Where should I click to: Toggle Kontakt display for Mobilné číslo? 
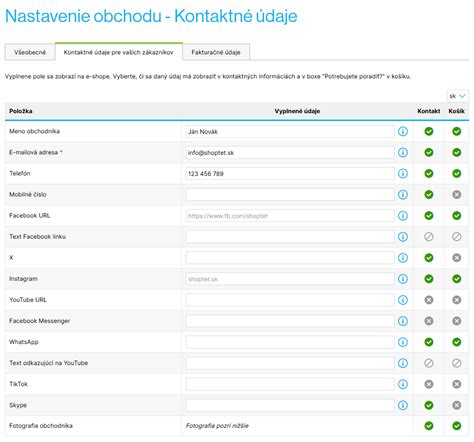pyautogui.click(x=429, y=194)
